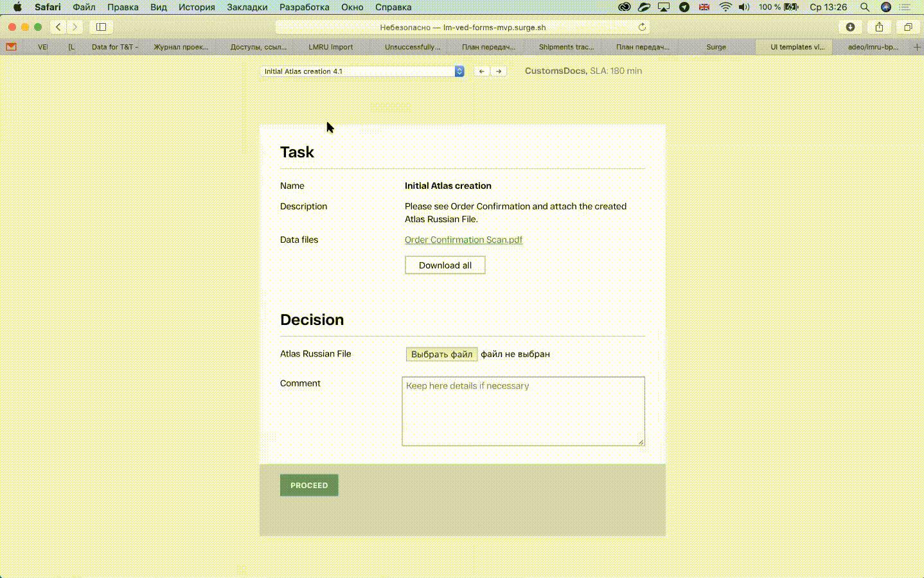Click the green PROCEED button

309,486
